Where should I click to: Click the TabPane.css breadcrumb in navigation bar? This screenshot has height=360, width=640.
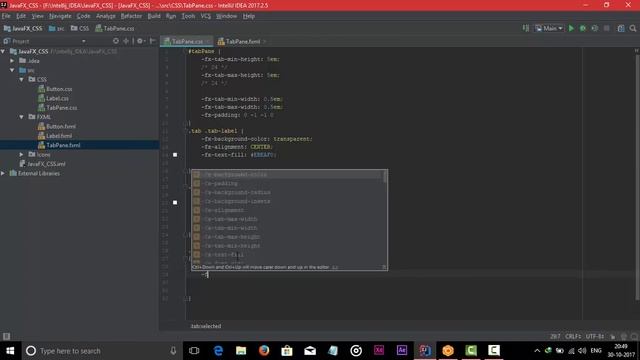[115, 28]
